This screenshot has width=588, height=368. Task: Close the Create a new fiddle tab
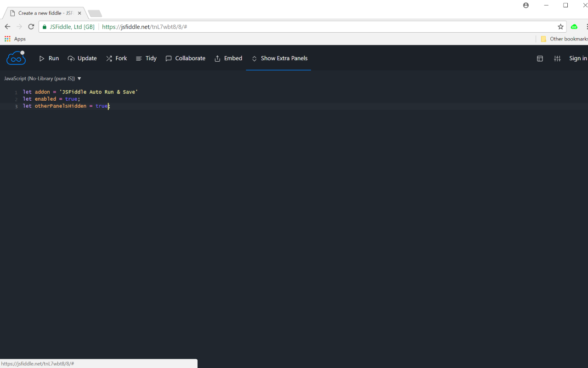(x=79, y=13)
